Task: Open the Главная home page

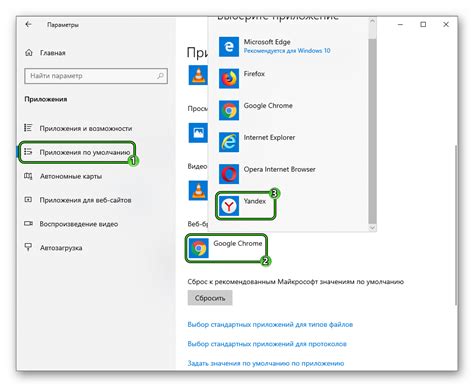Action: click(52, 53)
